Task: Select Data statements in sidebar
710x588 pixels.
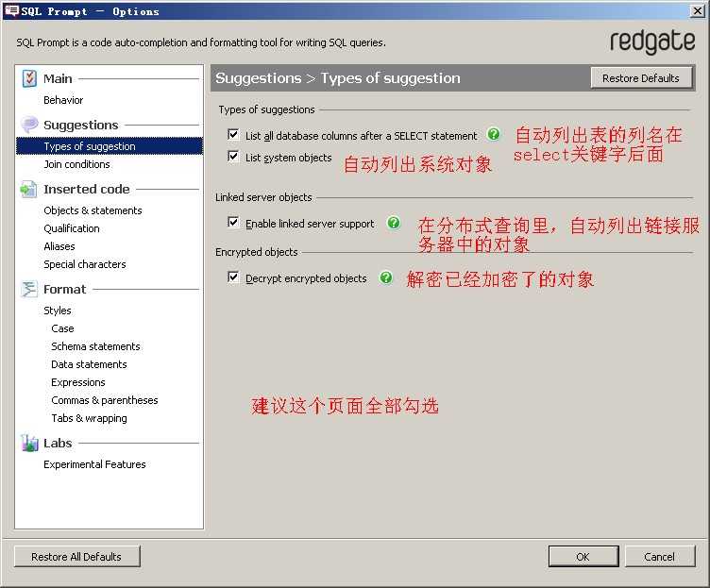Action: click(89, 364)
